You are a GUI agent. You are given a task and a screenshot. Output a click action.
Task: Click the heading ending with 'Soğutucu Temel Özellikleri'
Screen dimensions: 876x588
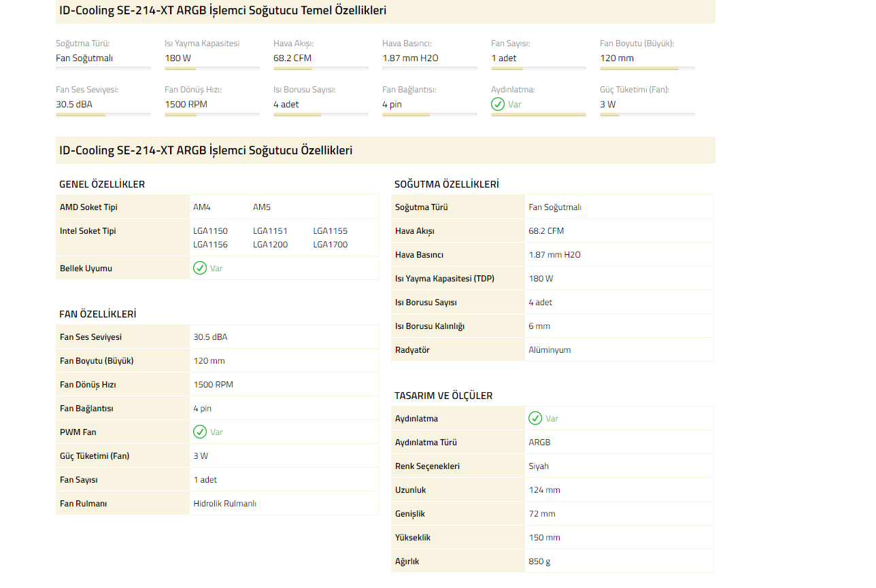(x=223, y=10)
